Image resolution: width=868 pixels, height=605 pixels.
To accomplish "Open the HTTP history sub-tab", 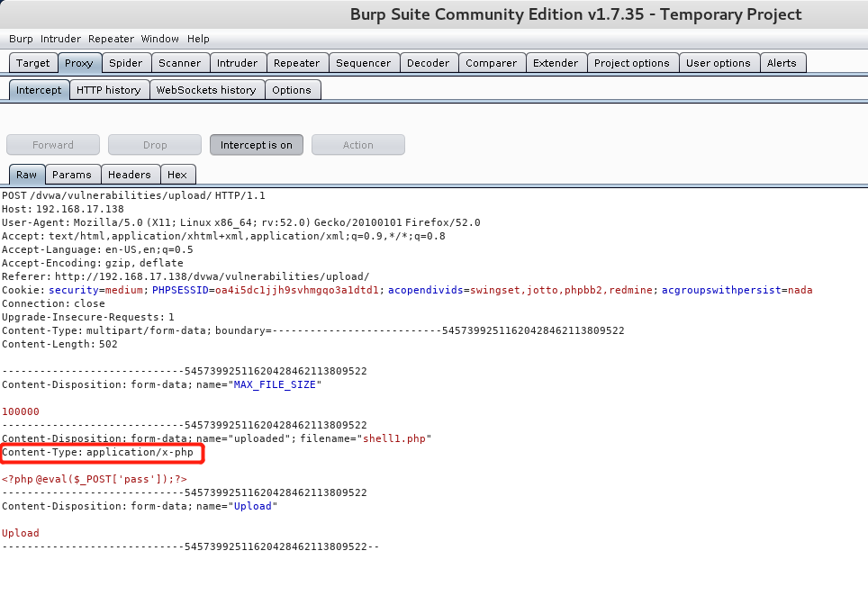I will (108, 90).
